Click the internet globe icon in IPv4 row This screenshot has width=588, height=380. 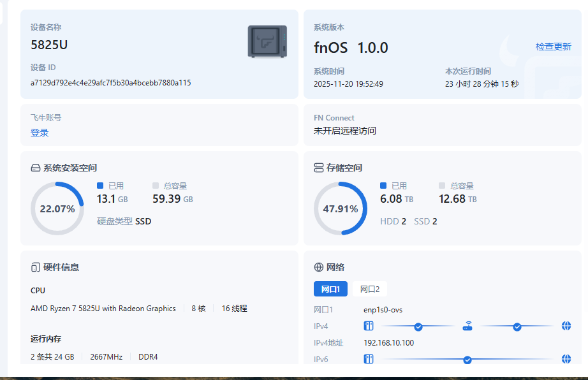coord(566,326)
